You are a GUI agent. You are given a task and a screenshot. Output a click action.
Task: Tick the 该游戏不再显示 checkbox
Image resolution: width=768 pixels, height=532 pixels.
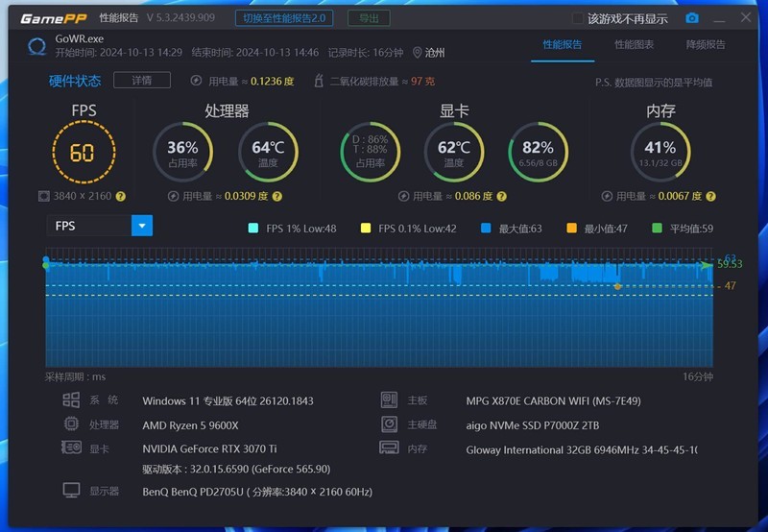pos(578,18)
